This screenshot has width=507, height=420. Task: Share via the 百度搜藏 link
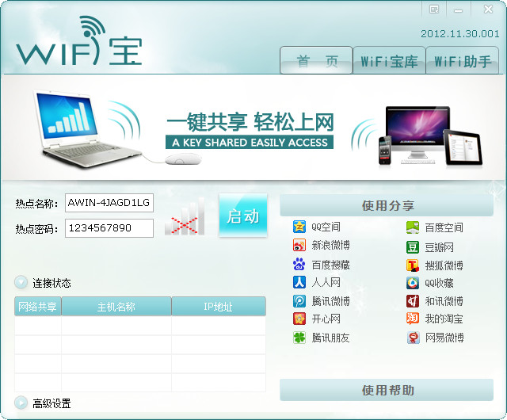[331, 265]
